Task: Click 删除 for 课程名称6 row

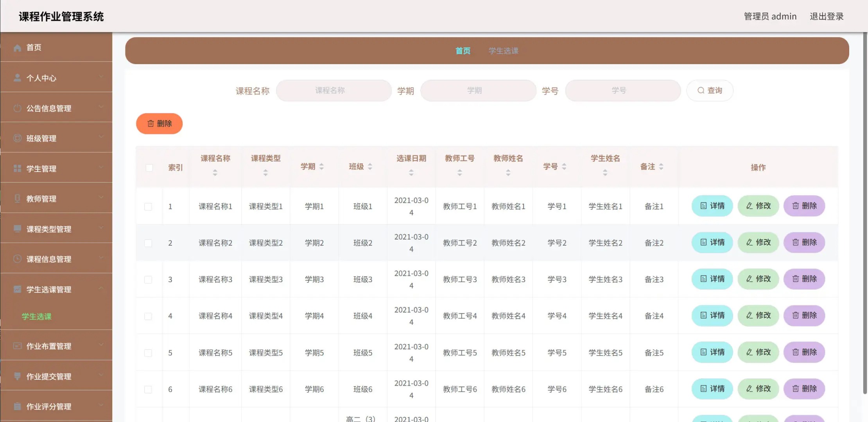Action: pyautogui.click(x=804, y=389)
